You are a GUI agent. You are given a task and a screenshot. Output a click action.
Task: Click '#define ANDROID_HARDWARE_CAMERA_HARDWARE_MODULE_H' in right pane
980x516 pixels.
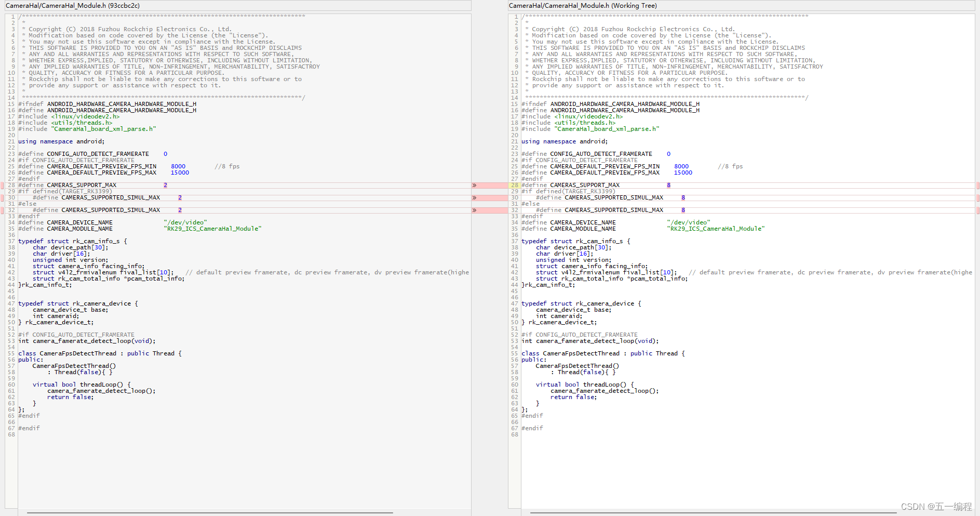tap(611, 111)
